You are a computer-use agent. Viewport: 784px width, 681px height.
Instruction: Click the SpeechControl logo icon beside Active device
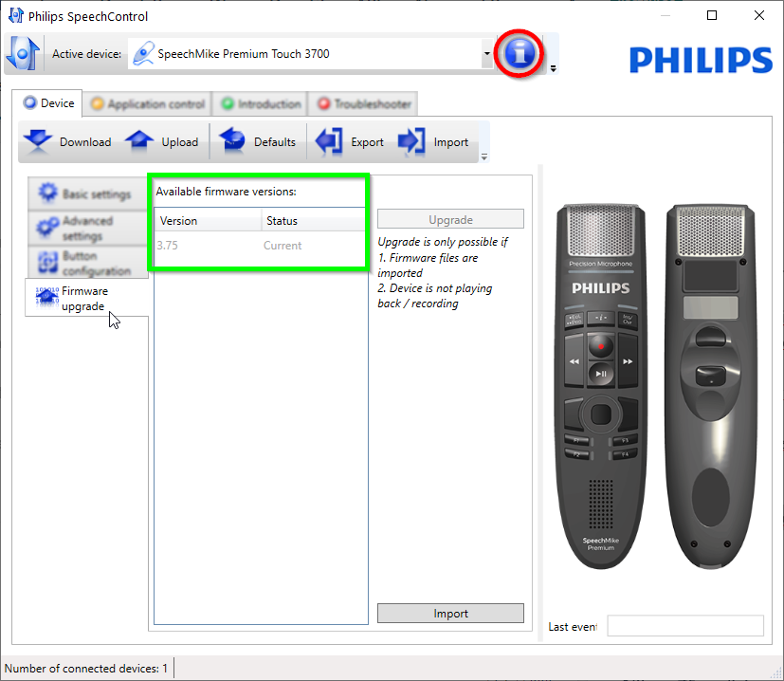tap(23, 53)
